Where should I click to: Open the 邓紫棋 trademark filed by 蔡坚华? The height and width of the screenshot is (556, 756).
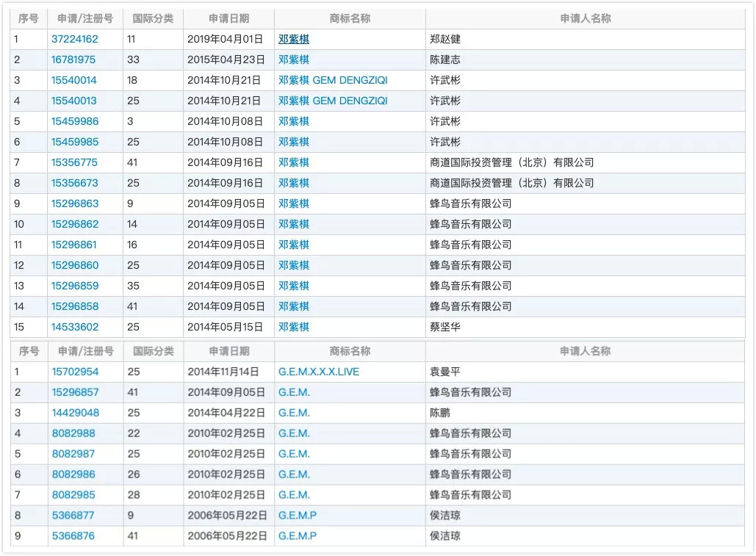pyautogui.click(x=294, y=327)
